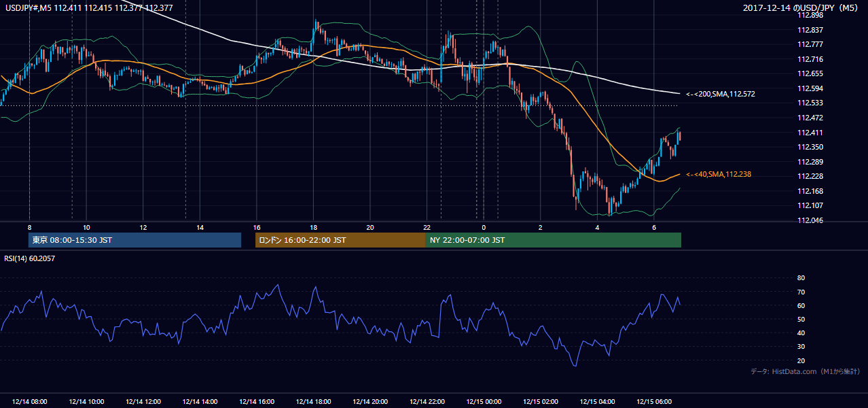Click the 12/14 18:00 date label
The height and width of the screenshot is (408, 868).
313,402
